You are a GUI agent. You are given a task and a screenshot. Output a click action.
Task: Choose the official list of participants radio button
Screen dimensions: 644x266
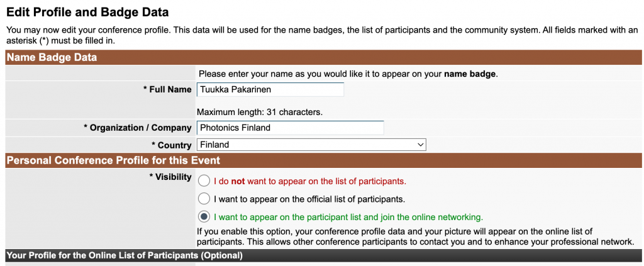[204, 199]
